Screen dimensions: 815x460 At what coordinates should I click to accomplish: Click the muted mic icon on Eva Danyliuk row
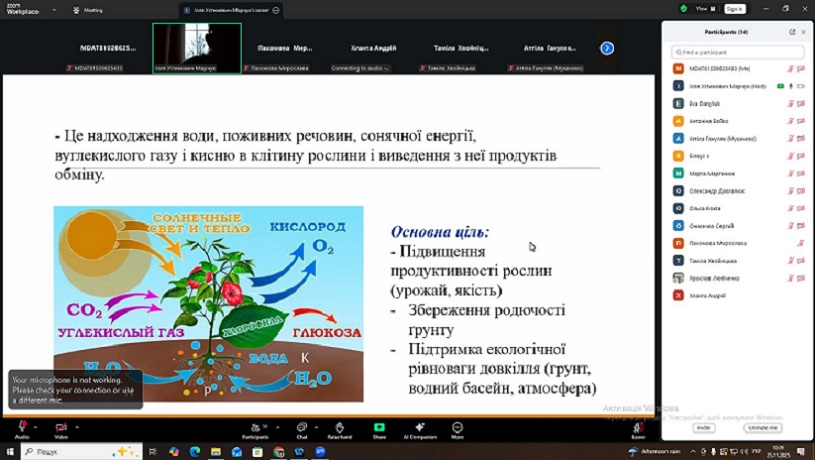(x=791, y=103)
